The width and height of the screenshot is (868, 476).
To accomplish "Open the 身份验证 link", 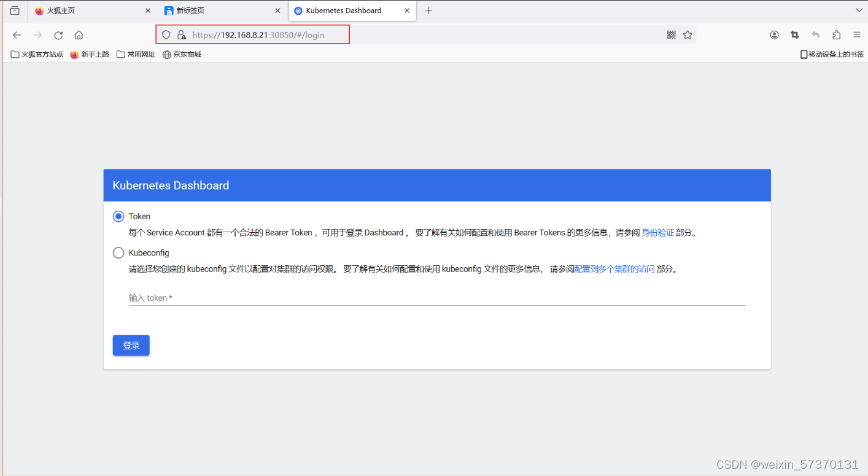I will coord(657,233).
